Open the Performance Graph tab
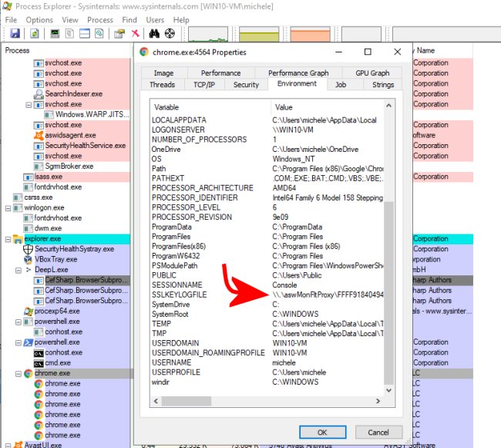This screenshot has height=448, width=501. point(298,72)
